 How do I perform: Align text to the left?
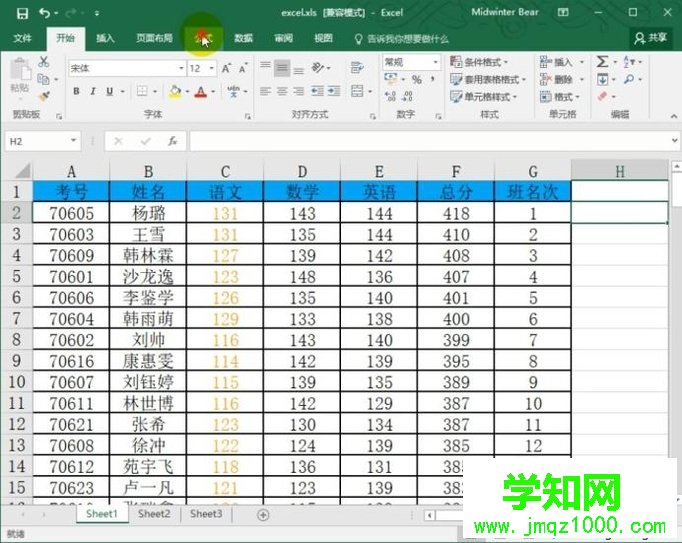(x=265, y=91)
